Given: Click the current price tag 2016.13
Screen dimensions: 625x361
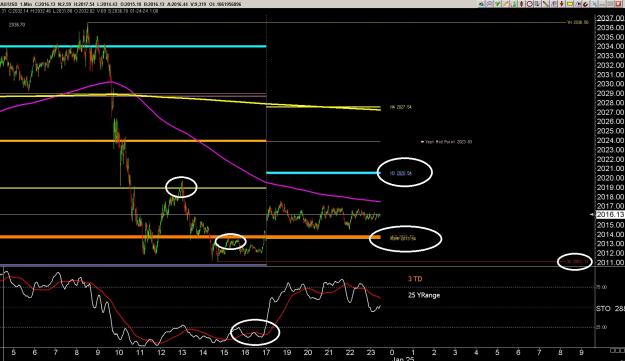Looking at the screenshot, I should pyautogui.click(x=610, y=215).
